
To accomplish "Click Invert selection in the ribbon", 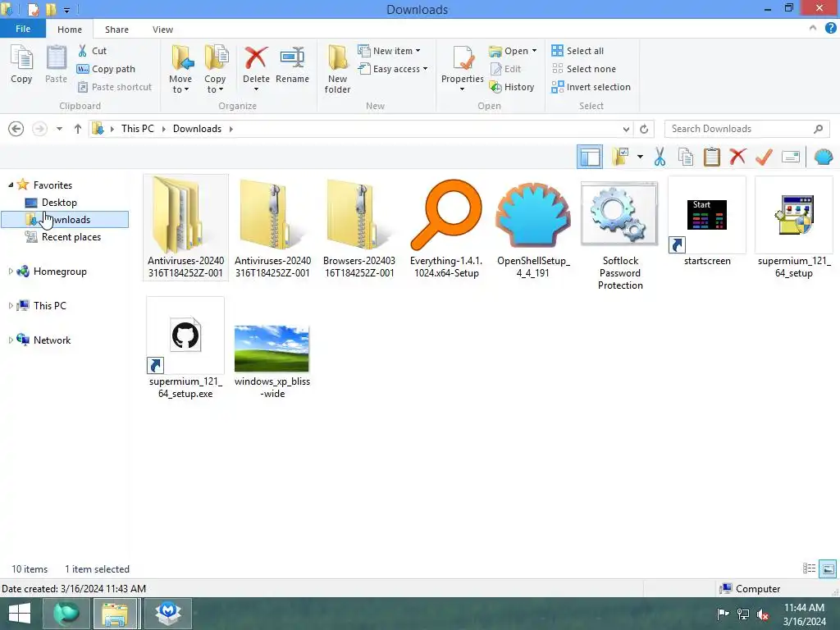I will point(591,87).
